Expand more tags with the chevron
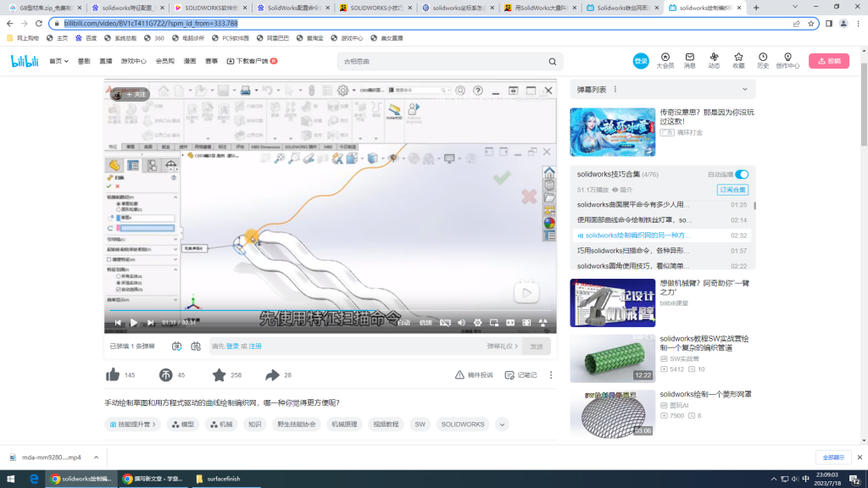The width and height of the screenshot is (868, 488). pyautogui.click(x=502, y=424)
